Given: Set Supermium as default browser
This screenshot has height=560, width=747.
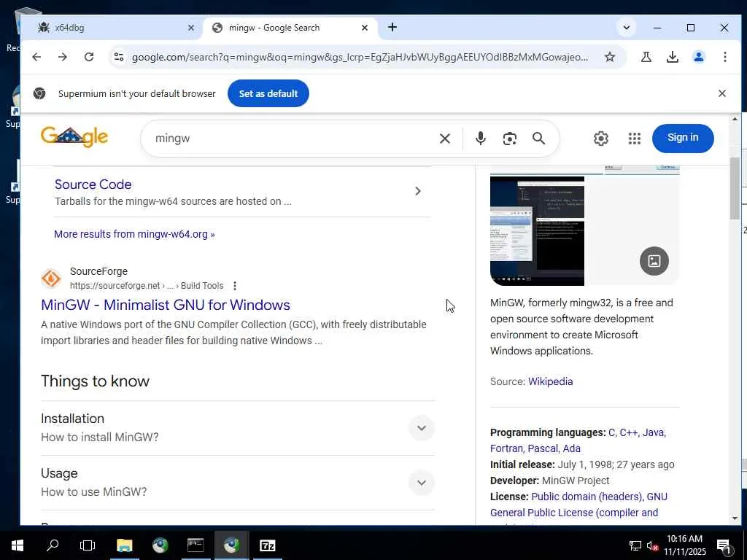Looking at the screenshot, I should click(268, 93).
